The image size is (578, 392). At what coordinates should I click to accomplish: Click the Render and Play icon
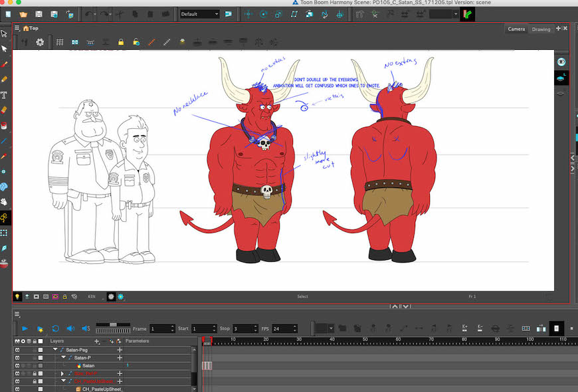click(x=40, y=329)
